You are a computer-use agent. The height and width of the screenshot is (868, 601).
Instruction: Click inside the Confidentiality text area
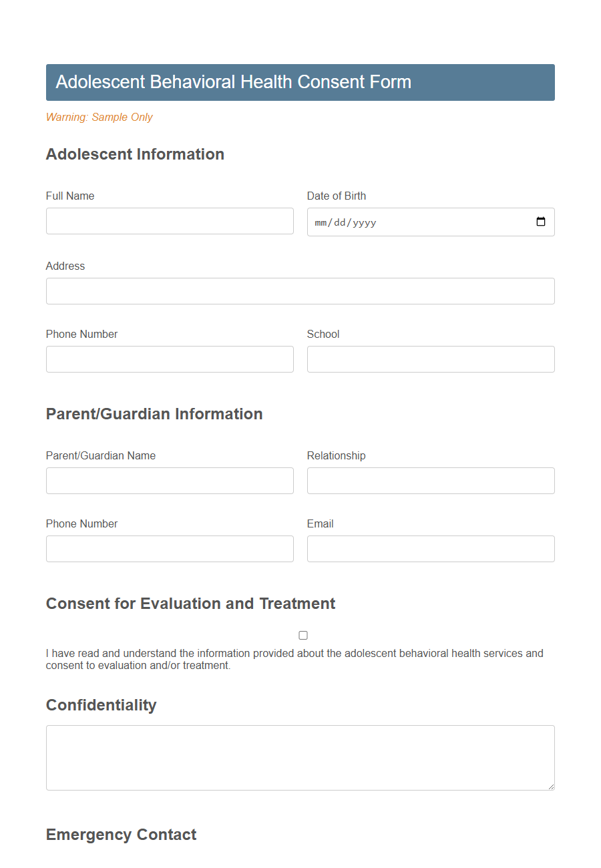click(x=300, y=757)
